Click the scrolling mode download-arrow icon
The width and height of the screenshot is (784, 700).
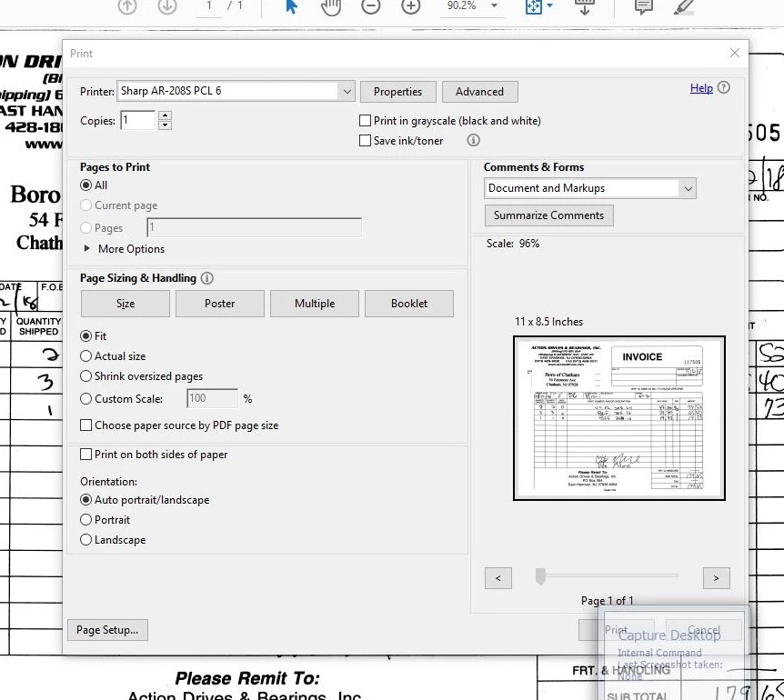(584, 6)
